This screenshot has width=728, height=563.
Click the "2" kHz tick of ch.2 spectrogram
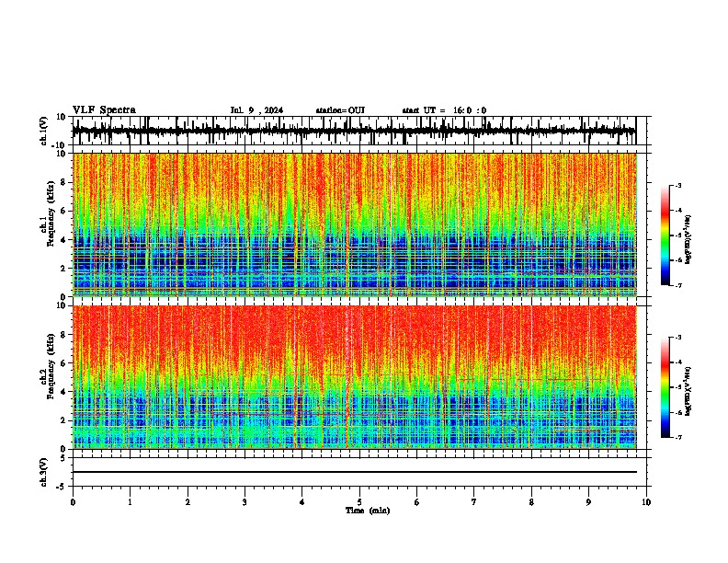(x=64, y=420)
